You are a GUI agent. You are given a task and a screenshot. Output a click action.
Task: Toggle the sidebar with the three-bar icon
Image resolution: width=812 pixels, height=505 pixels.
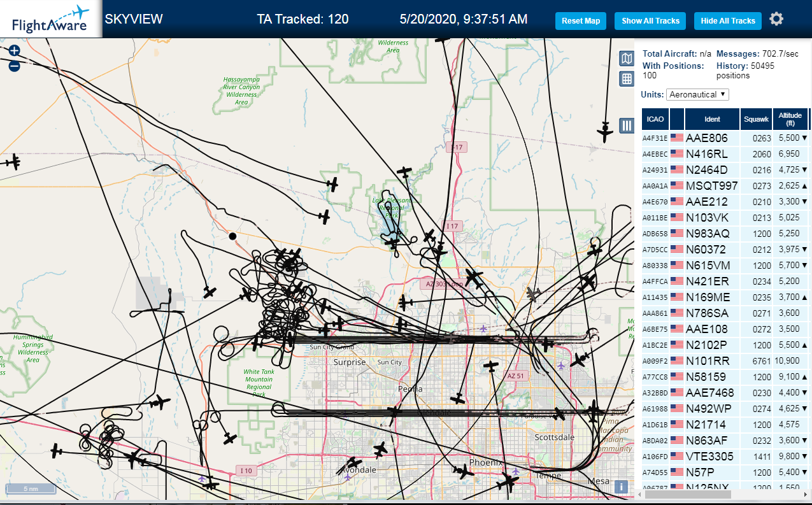pos(627,125)
